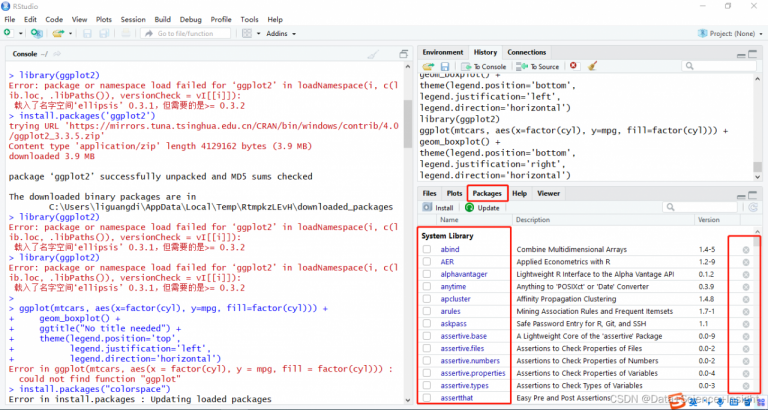This screenshot has height=410, width=768.
Task: Click the Open File folder icon in main toolbar
Action: pos(58,33)
